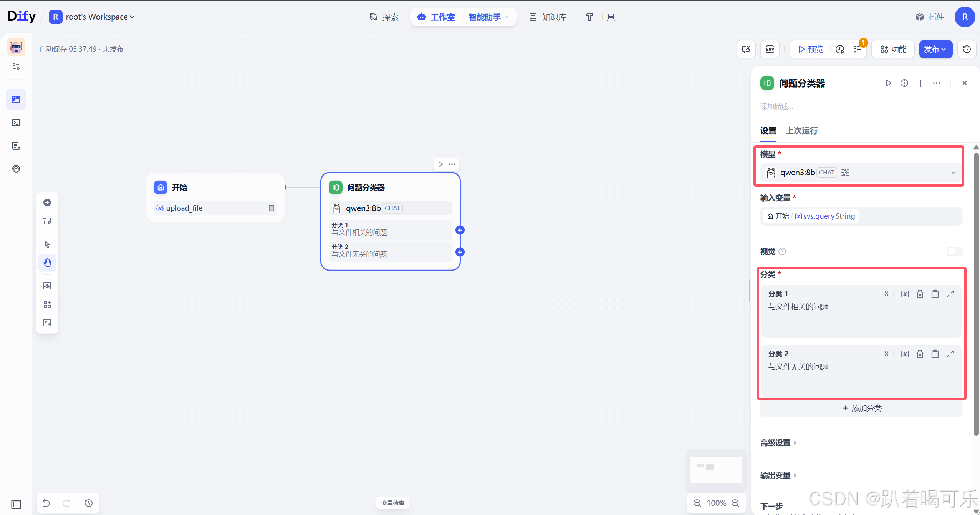This screenshot has height=515, width=980.
Task: Zoom in the canvas
Action: [x=735, y=503]
